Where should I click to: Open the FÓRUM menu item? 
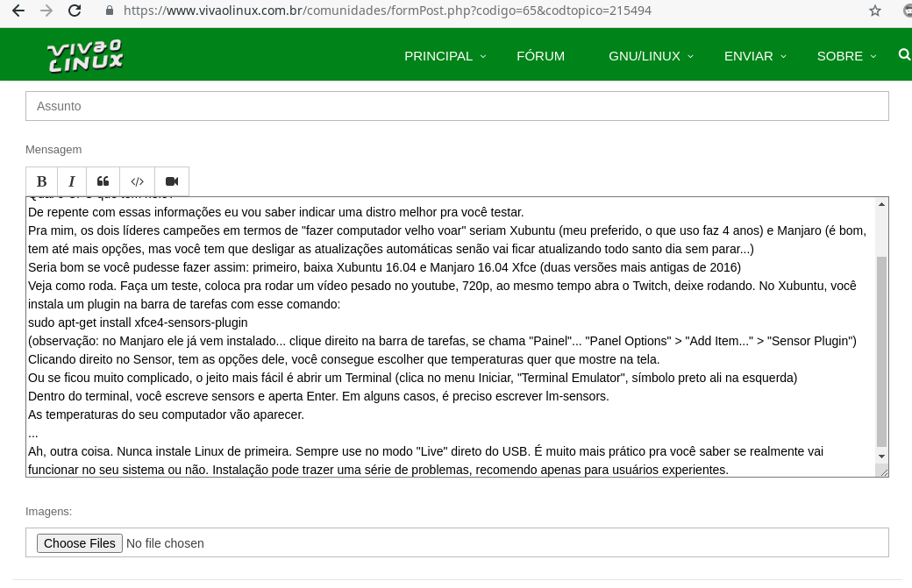tap(540, 56)
